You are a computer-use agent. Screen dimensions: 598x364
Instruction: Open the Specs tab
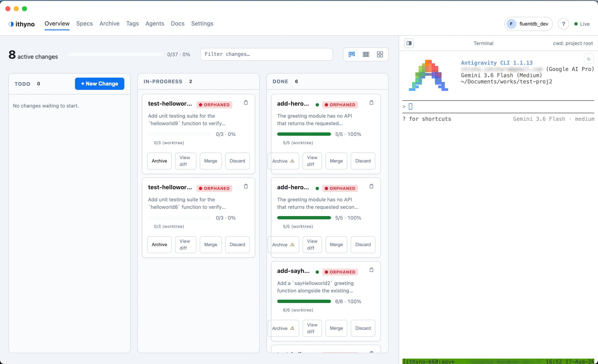click(x=85, y=23)
